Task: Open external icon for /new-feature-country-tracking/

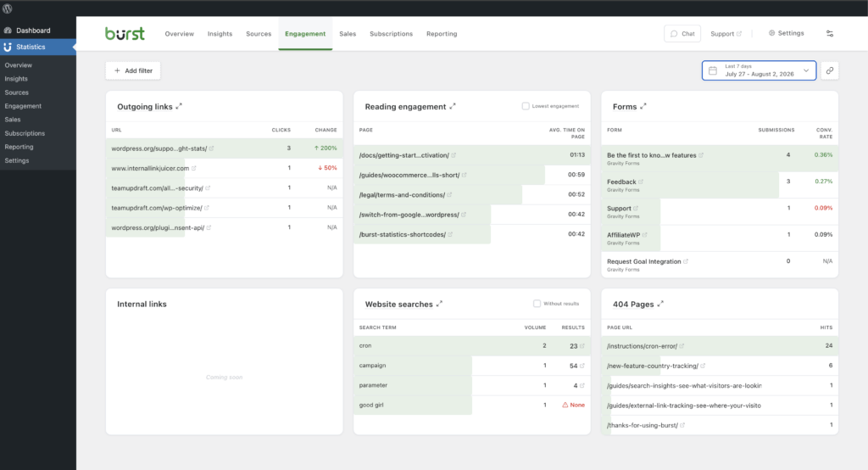Action: coord(703,366)
